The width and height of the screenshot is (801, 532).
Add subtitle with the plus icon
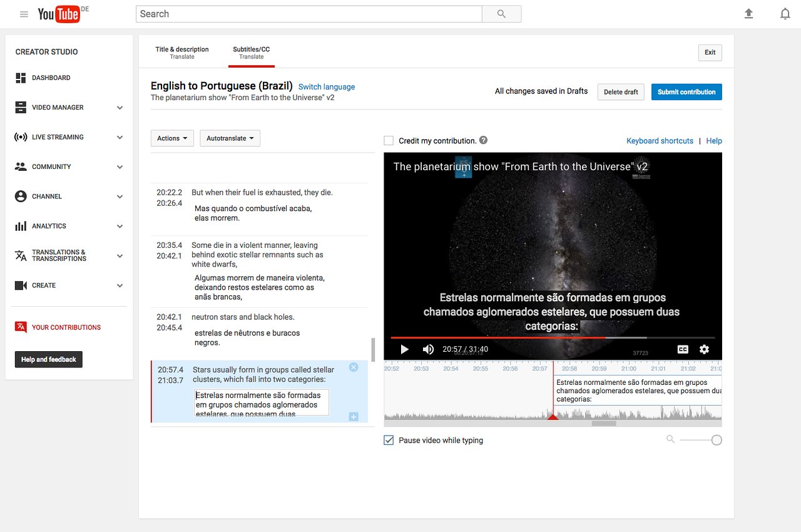click(354, 417)
